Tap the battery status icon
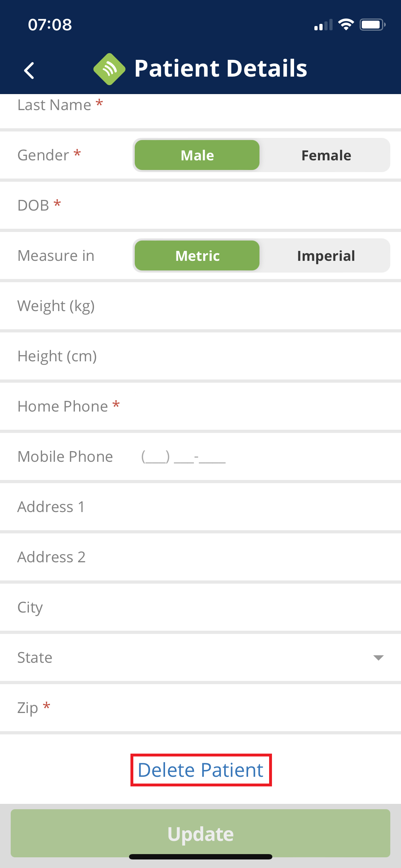This screenshot has height=868, width=401. pyautogui.click(x=372, y=25)
